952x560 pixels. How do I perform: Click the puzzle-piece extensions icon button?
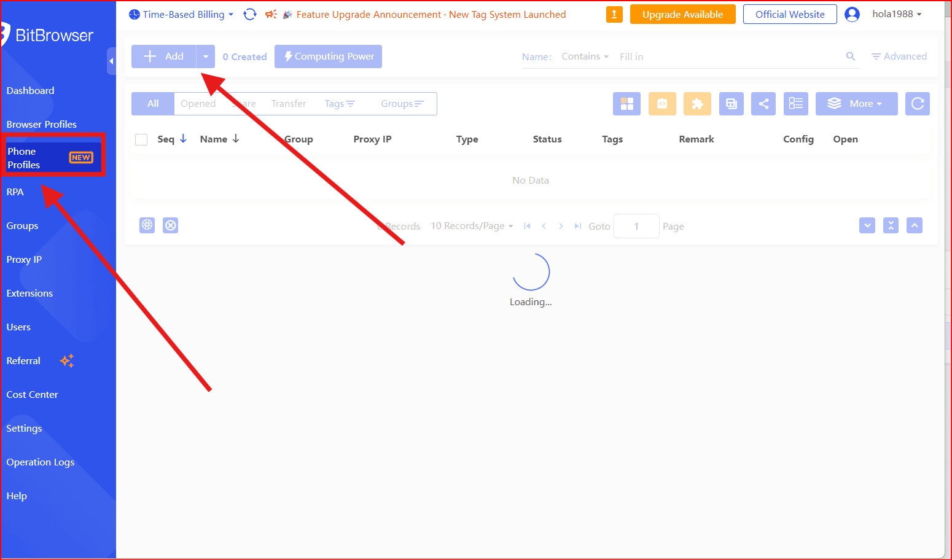[696, 104]
